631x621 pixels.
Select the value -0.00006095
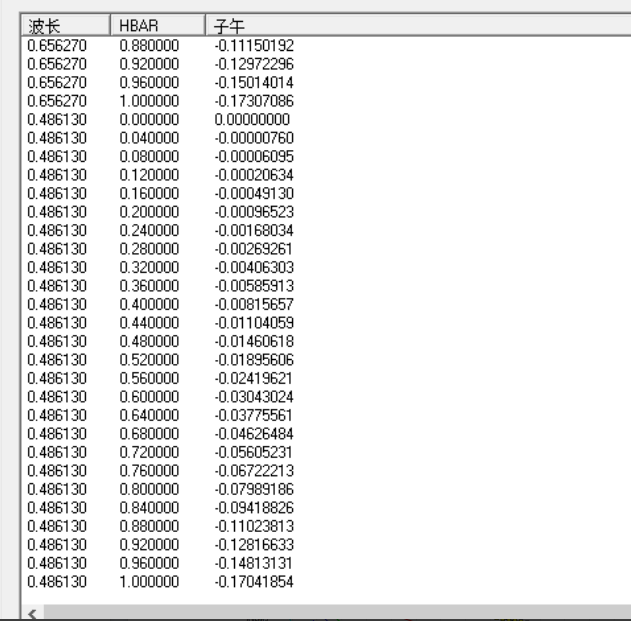click(254, 157)
